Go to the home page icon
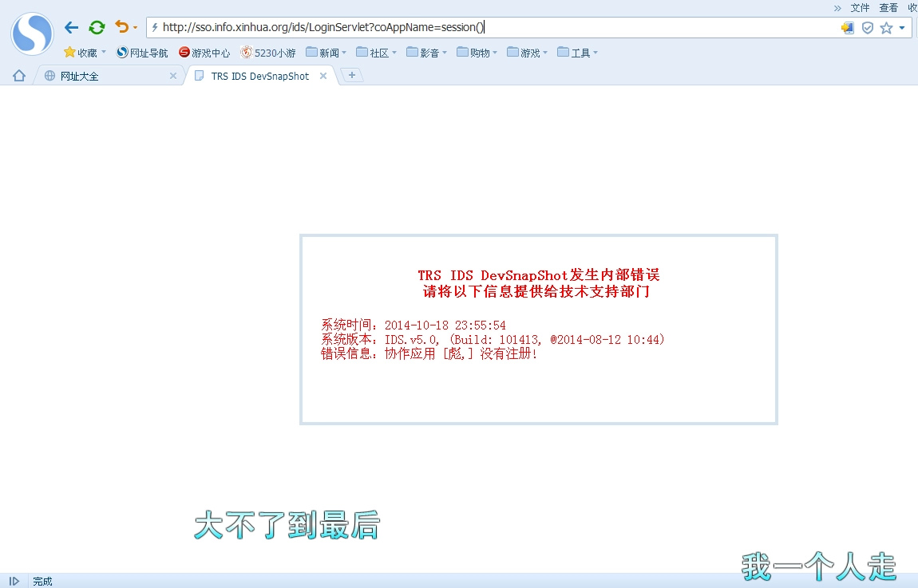The width and height of the screenshot is (918, 588). coord(19,76)
